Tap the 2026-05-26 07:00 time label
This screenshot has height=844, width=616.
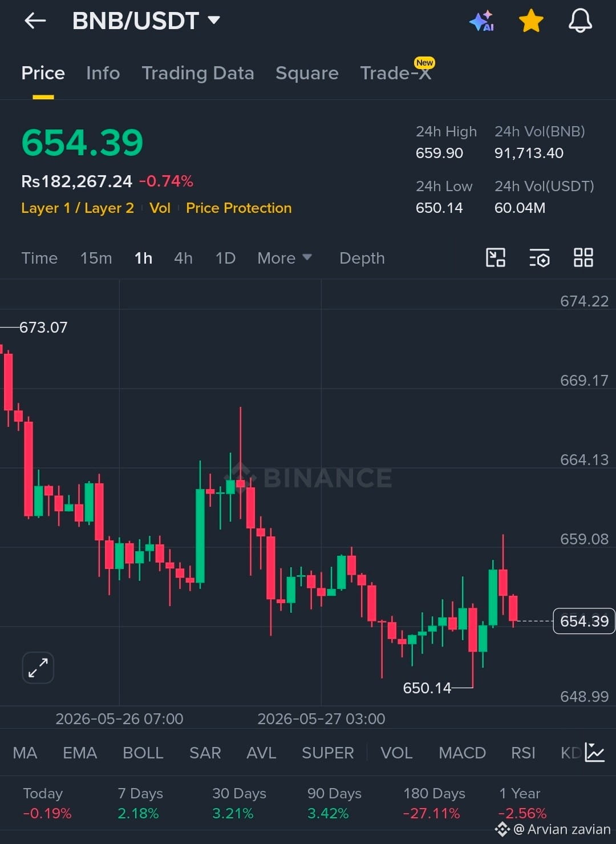pos(119,719)
